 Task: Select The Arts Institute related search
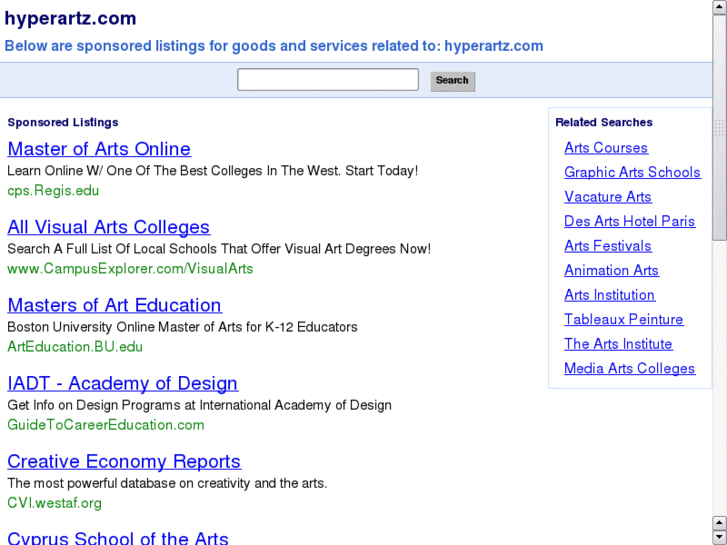[618, 344]
